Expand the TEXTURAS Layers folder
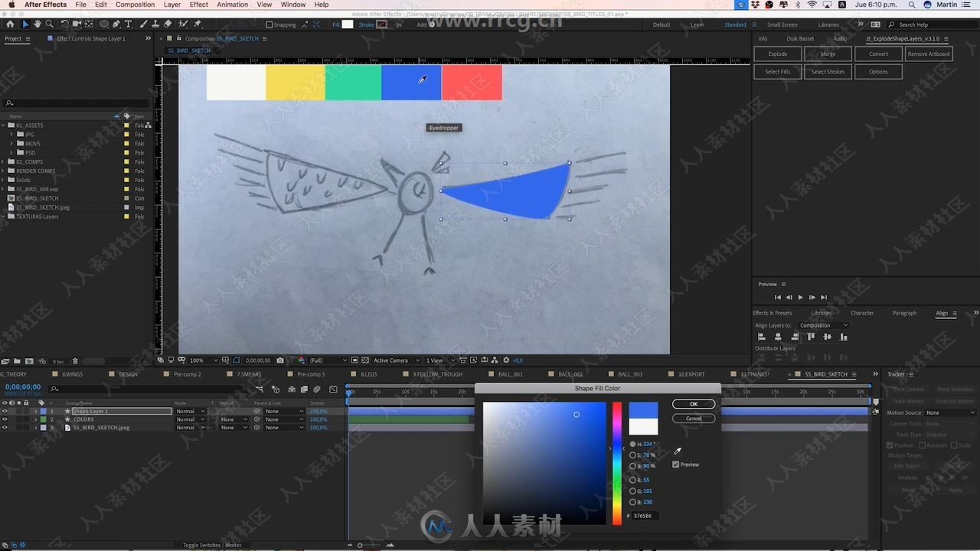The image size is (980, 551). pos(4,217)
